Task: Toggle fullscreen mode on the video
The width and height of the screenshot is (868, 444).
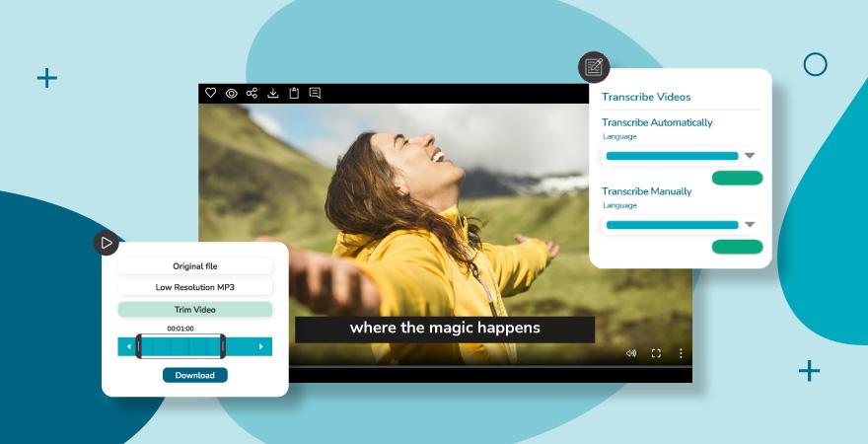Action: pyautogui.click(x=656, y=353)
